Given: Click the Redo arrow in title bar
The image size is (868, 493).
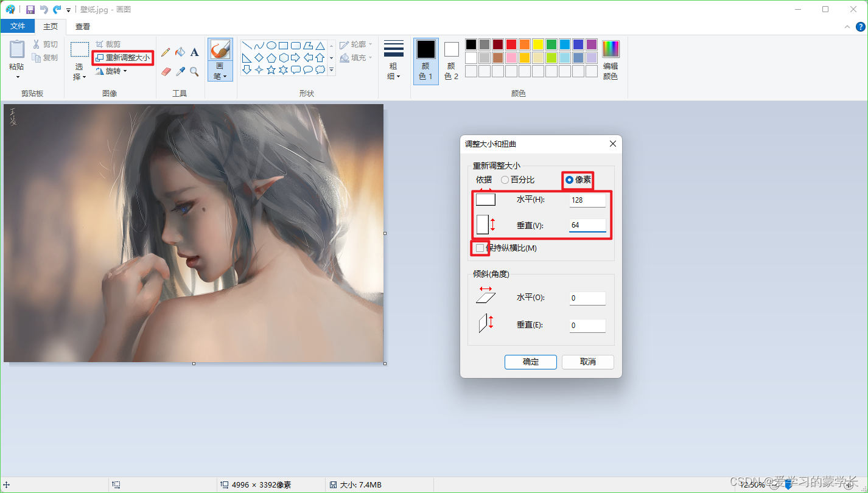Looking at the screenshot, I should tap(57, 10).
